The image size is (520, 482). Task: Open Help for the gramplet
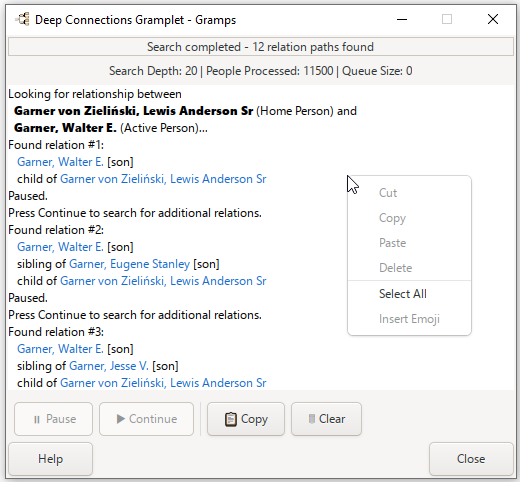50,459
